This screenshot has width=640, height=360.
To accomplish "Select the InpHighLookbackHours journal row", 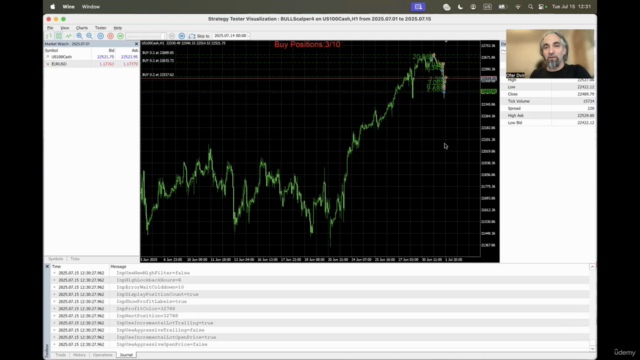I will [x=320, y=280].
